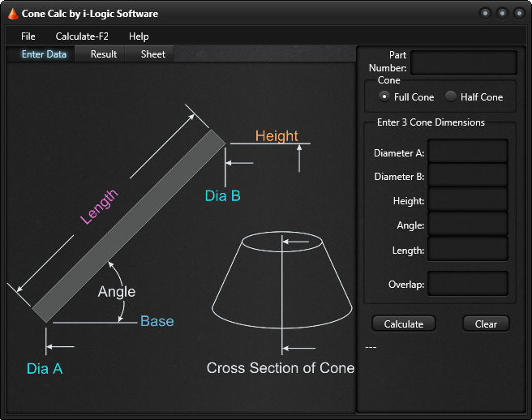Viewport: 532px width, 420px height.
Task: Click the orange Height label in diagram
Action: [x=277, y=135]
